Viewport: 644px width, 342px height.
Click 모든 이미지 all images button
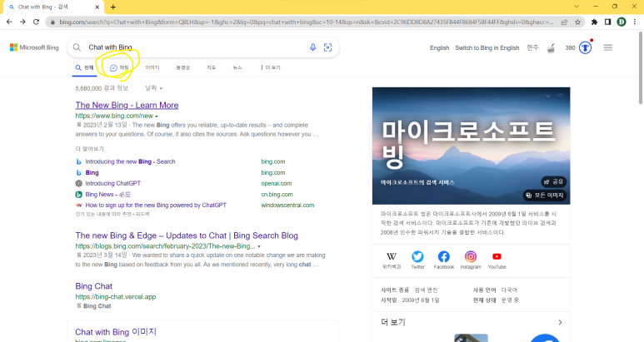pyautogui.click(x=545, y=196)
